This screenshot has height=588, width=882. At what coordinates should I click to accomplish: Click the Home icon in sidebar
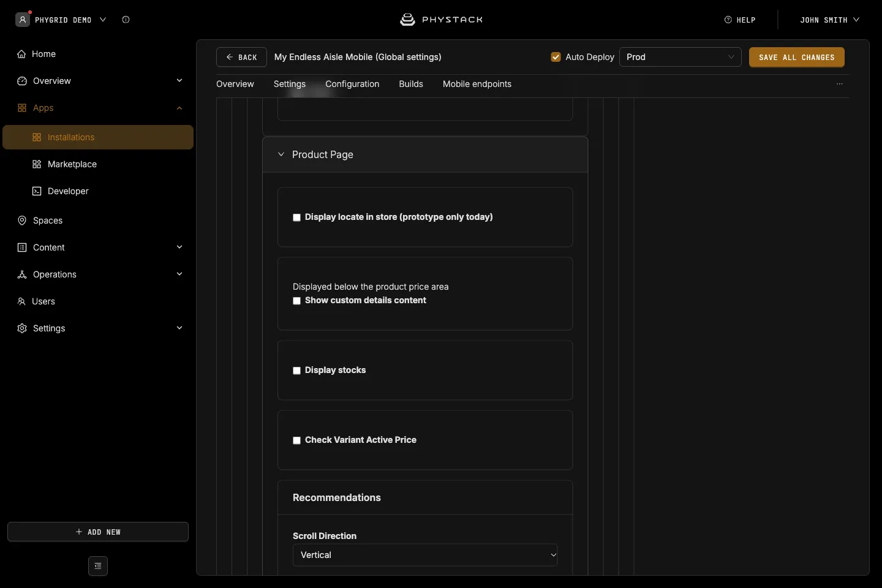click(x=21, y=54)
